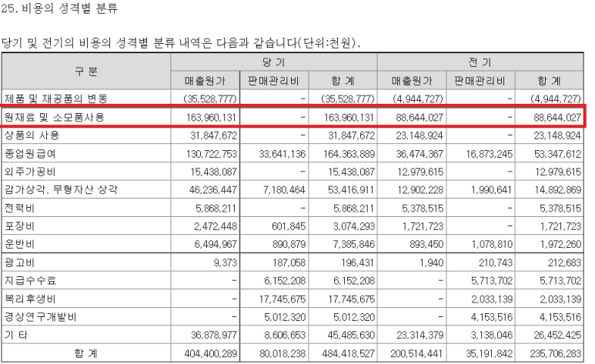Select the value 12,902,228
The image size is (595, 364).
[x=420, y=189]
